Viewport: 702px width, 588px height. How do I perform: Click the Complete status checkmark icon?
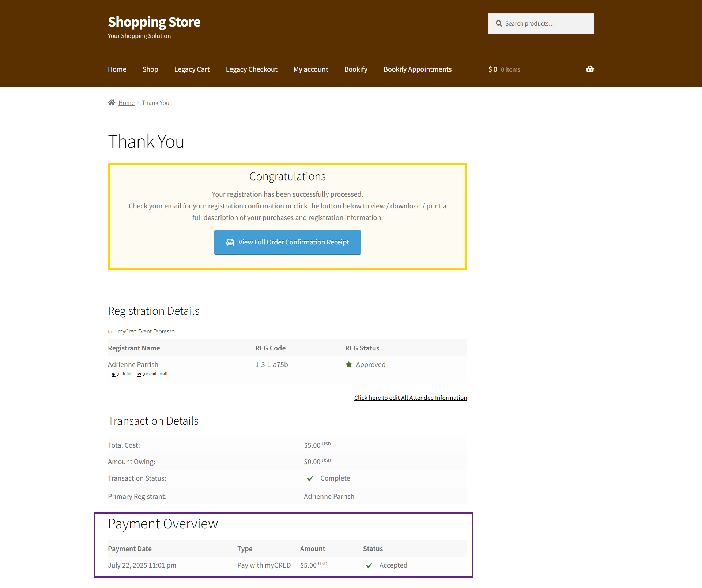point(310,478)
